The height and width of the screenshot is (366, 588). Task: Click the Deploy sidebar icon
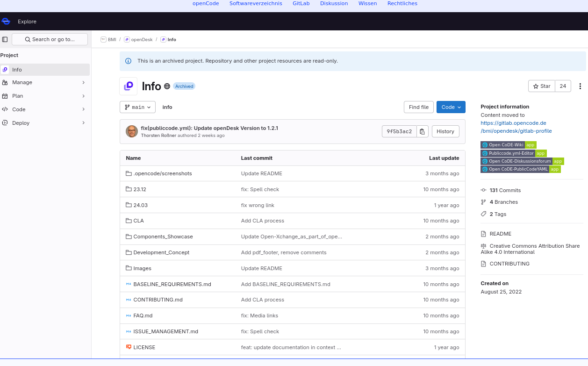[5, 123]
